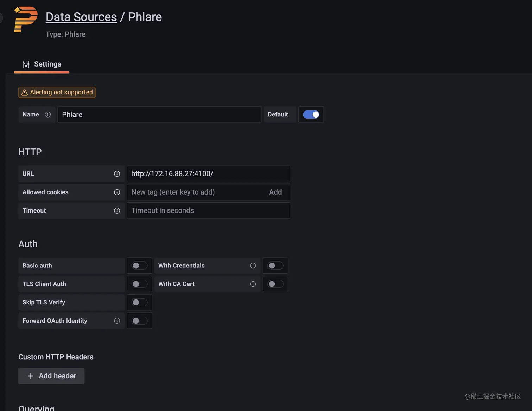Click the Phlare logo icon
The width and height of the screenshot is (532, 411).
[25, 19]
